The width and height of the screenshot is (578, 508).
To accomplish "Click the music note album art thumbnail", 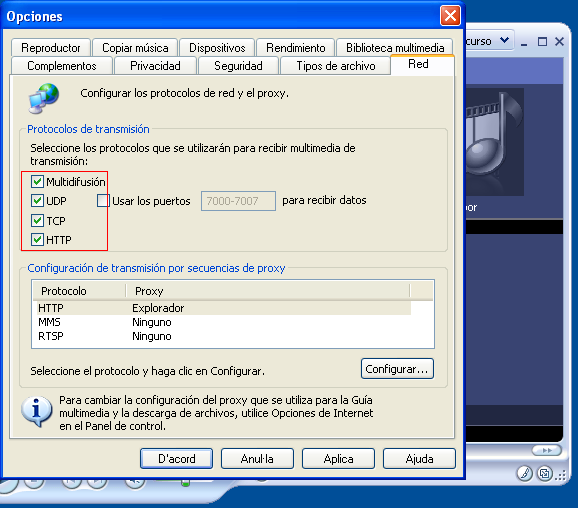I will click(x=494, y=142).
